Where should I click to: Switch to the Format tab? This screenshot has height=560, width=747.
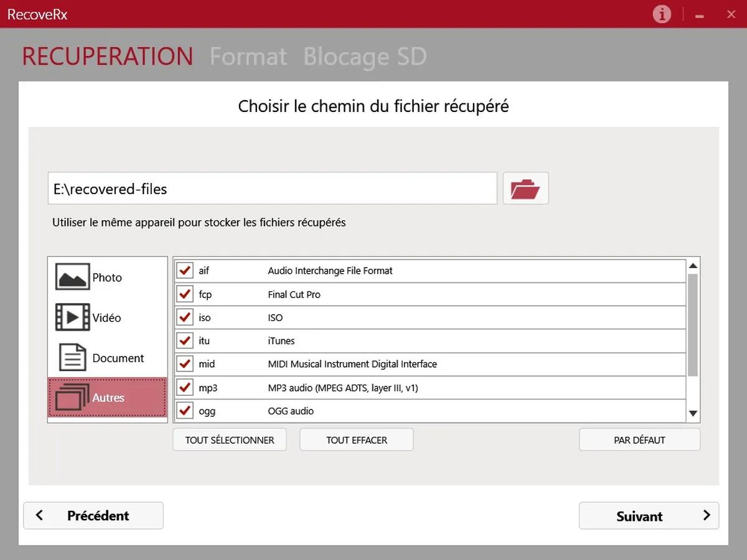point(248,57)
